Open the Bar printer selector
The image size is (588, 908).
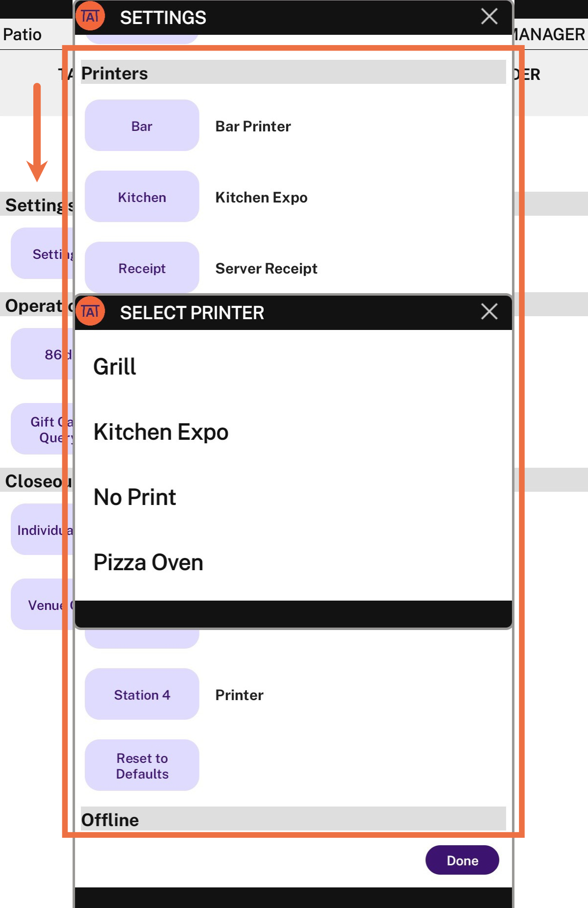click(142, 126)
